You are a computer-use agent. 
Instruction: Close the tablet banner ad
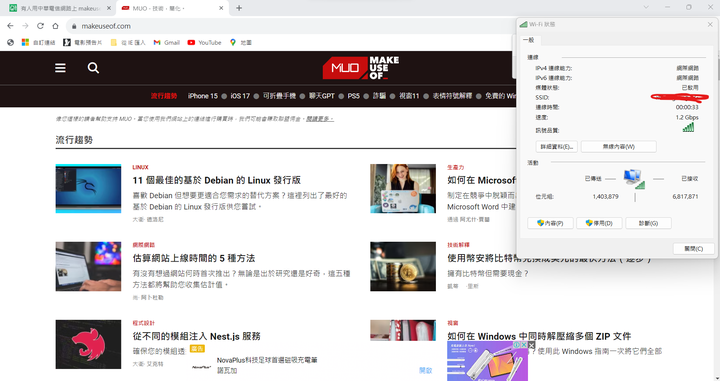click(x=531, y=345)
